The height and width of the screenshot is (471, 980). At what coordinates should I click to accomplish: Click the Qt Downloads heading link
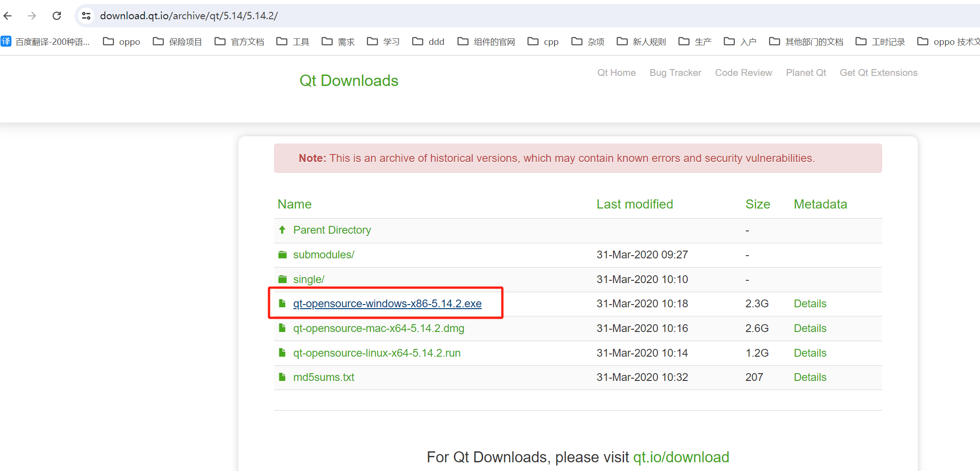349,80
